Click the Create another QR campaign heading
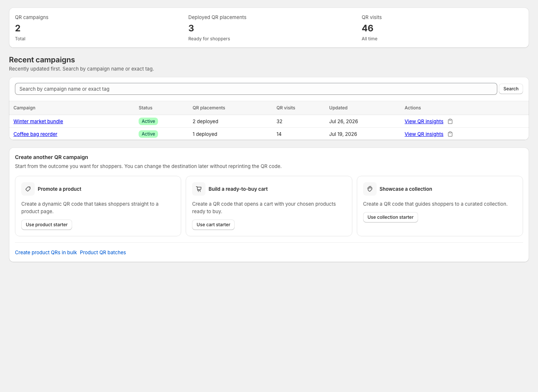 point(52,157)
